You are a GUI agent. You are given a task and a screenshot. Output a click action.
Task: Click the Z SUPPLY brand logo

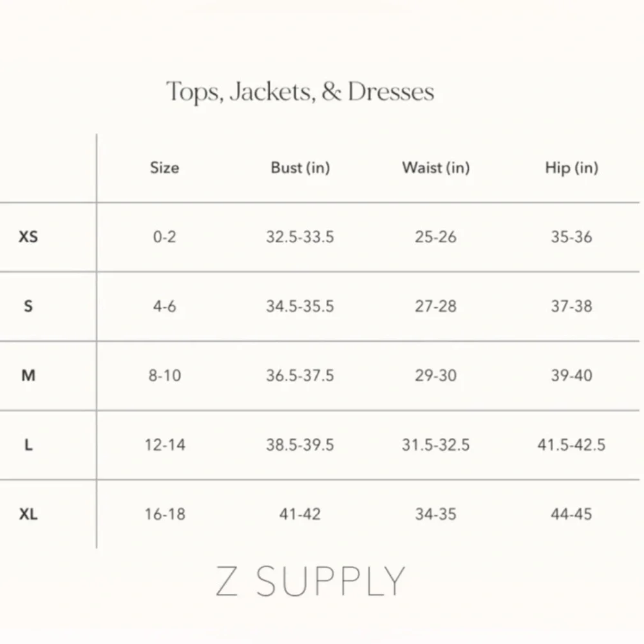[x=310, y=581]
